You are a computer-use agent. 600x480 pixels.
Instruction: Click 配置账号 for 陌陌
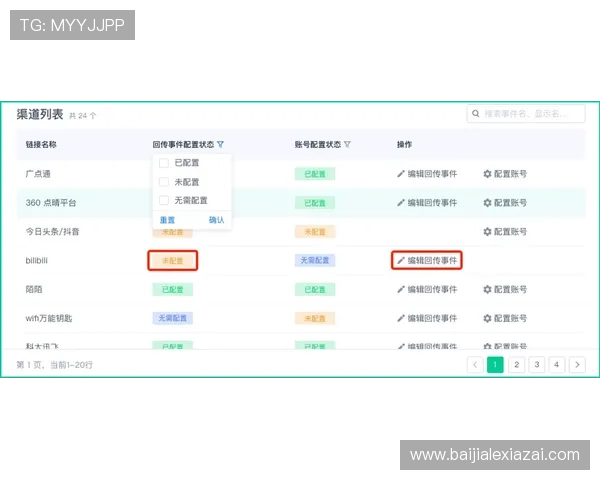coord(505,289)
